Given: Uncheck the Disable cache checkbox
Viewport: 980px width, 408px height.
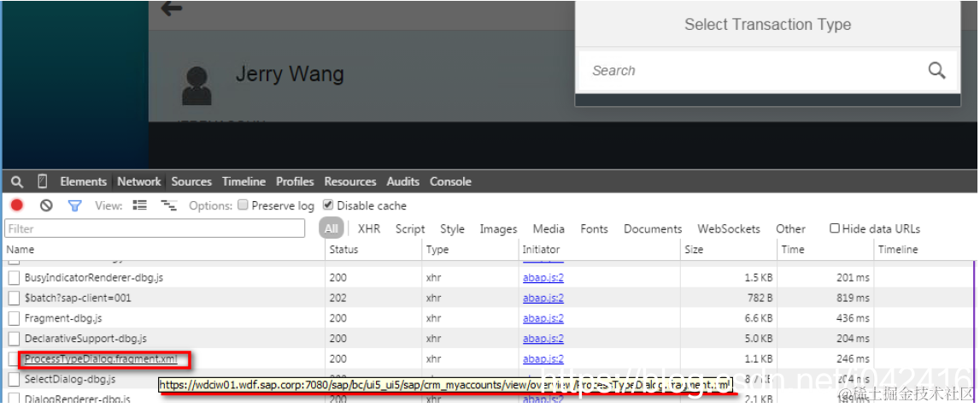Looking at the screenshot, I should [327, 205].
